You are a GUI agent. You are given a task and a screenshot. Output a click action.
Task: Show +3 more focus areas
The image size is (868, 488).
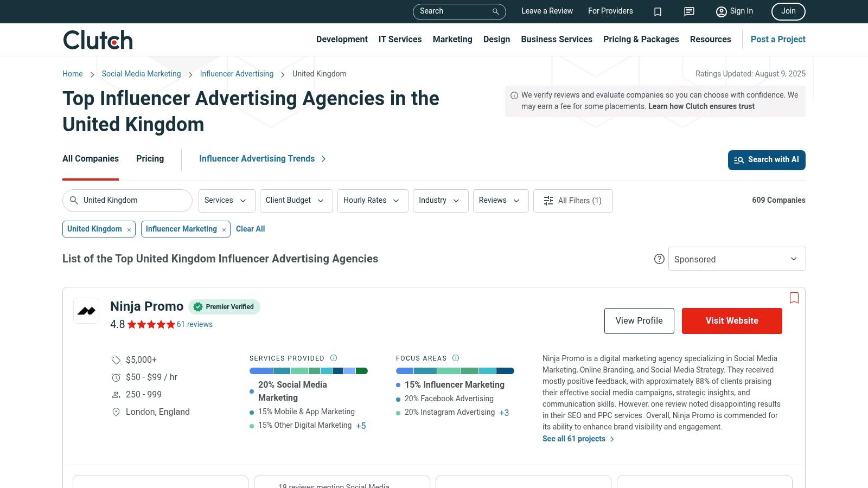click(x=504, y=413)
